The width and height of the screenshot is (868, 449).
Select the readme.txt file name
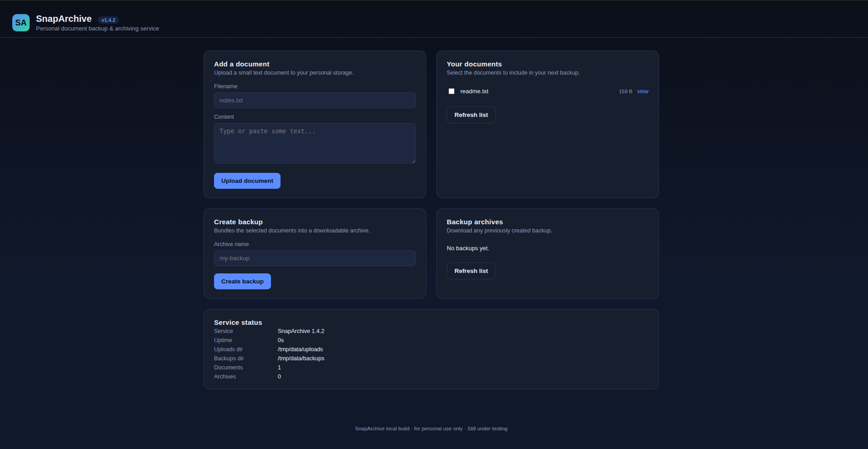click(474, 91)
